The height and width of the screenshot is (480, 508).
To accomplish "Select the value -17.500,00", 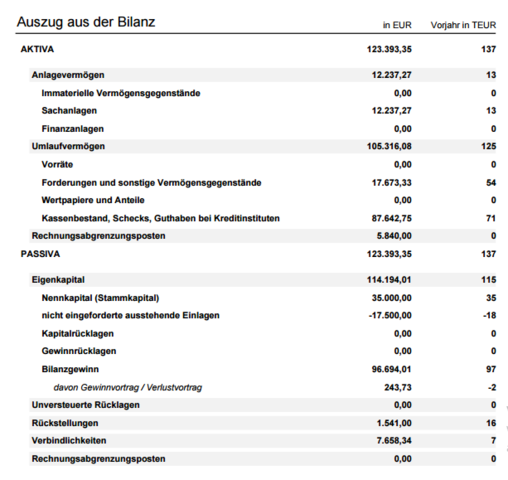I will pyautogui.click(x=390, y=316).
